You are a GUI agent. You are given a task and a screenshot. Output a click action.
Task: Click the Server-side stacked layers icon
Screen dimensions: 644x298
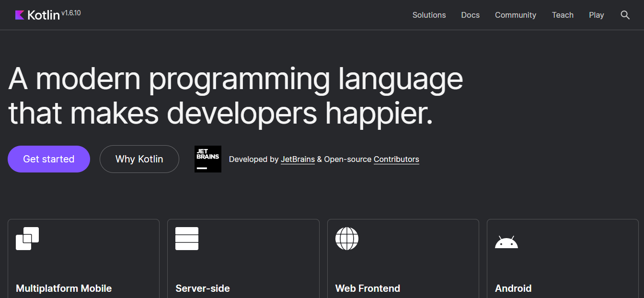187,238
